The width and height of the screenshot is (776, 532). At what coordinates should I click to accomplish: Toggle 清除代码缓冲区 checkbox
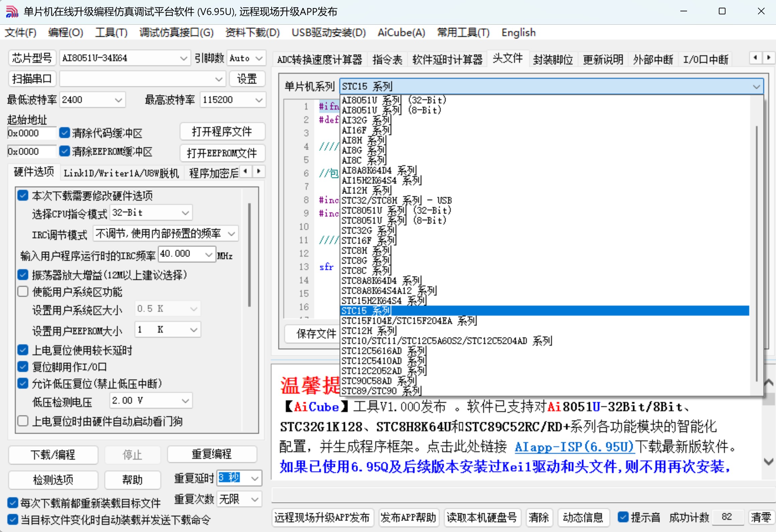pyautogui.click(x=65, y=133)
